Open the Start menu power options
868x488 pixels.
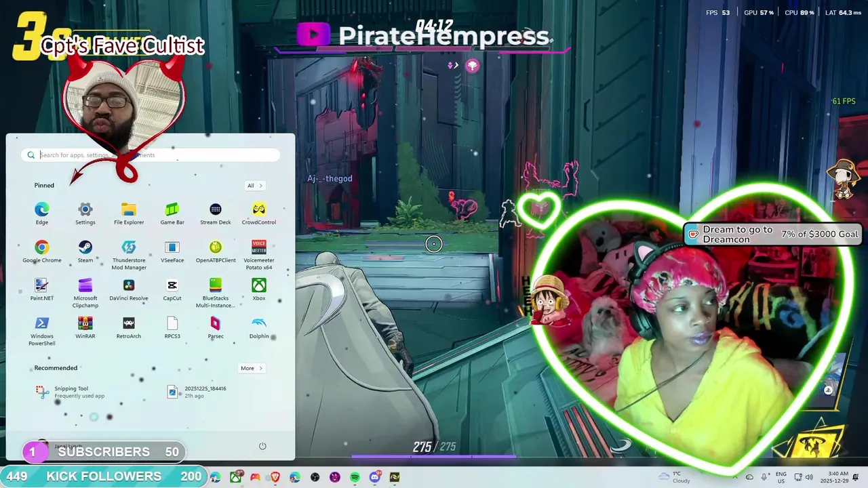pyautogui.click(x=262, y=446)
